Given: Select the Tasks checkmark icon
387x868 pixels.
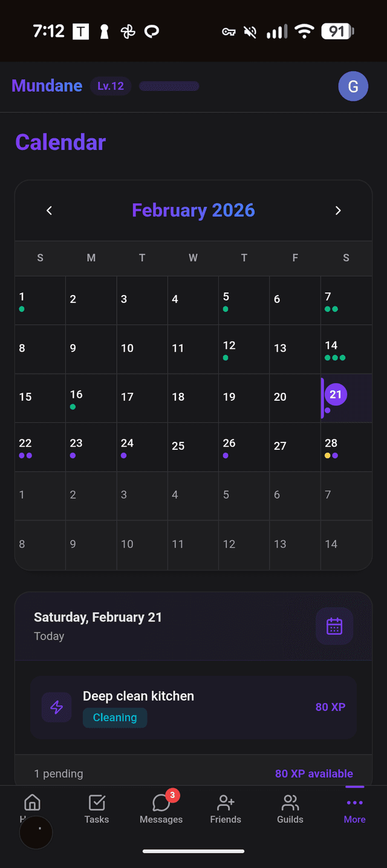Looking at the screenshot, I should pos(96,802).
